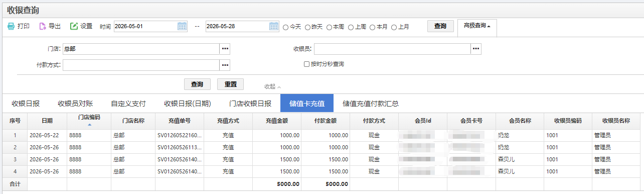Click 管理员 cell in row 3

point(616,159)
